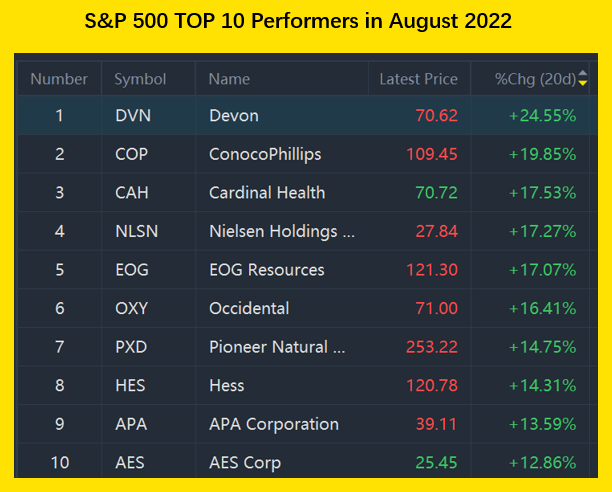The image size is (612, 492).
Task: Click the Symbol column header
Action: pos(140,79)
